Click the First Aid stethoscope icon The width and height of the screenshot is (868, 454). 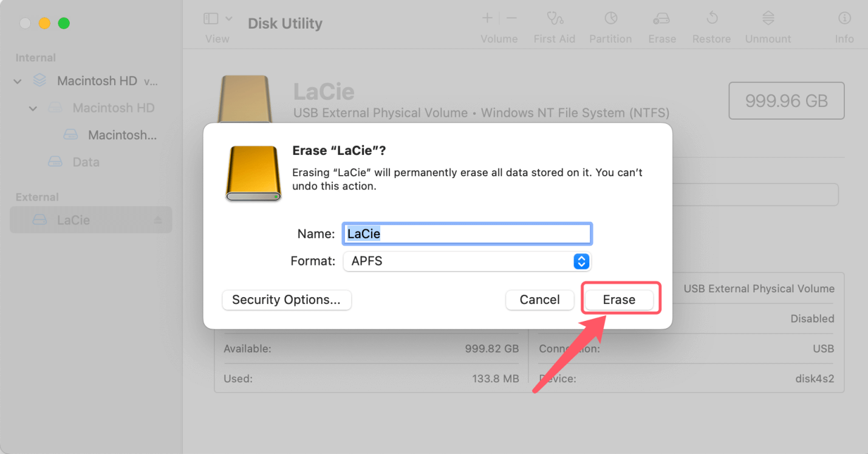(x=554, y=18)
